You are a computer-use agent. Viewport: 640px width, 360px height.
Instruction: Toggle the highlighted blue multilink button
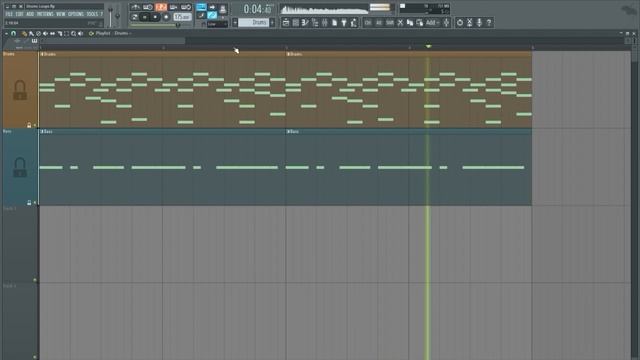coord(212,16)
